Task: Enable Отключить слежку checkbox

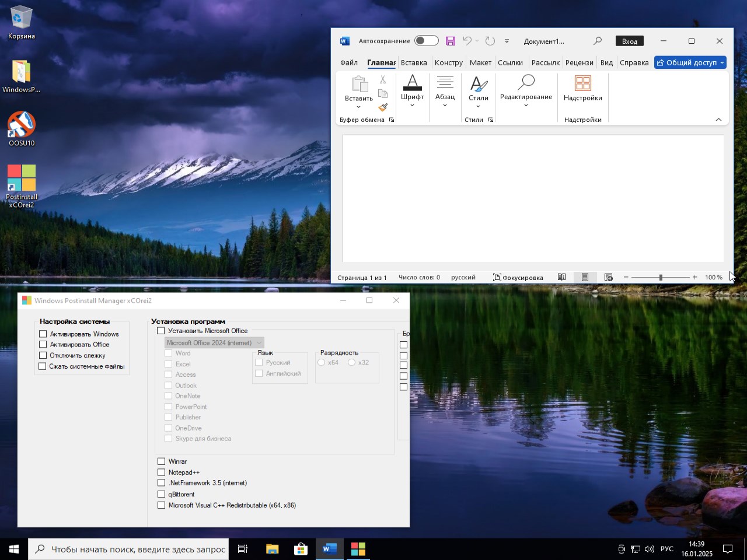Action: (x=43, y=355)
